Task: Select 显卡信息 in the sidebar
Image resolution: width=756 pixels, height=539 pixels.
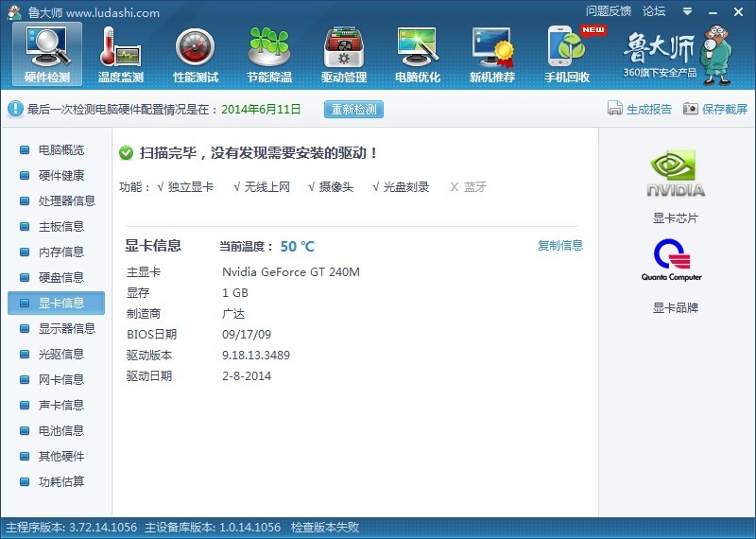Action: [x=57, y=303]
